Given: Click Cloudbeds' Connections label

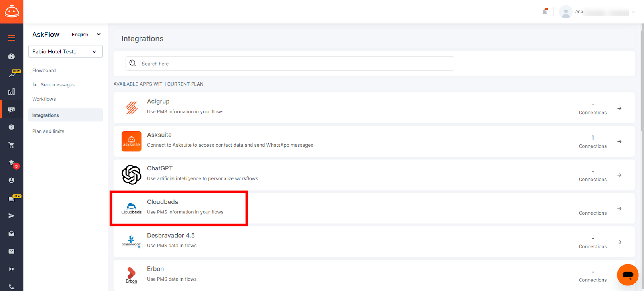Looking at the screenshot, I should (592, 213).
